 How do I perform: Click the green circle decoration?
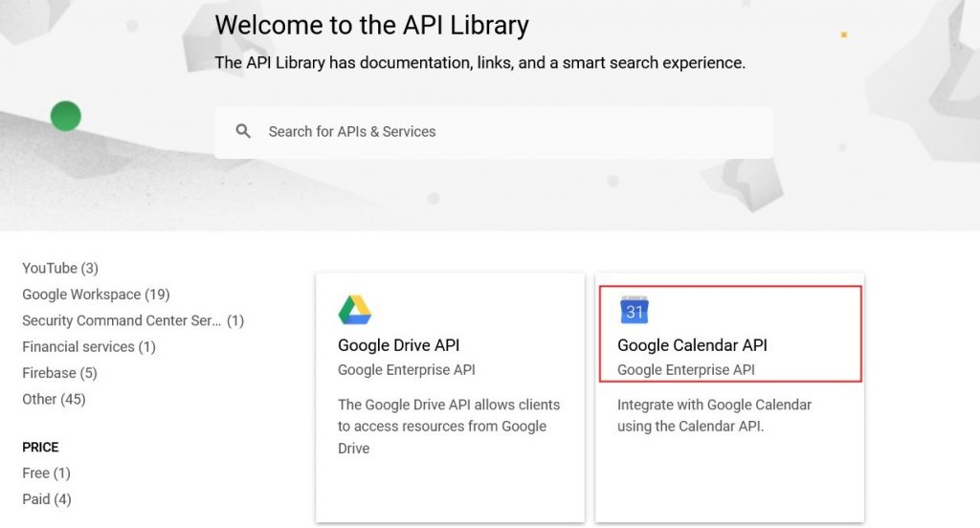[65, 117]
